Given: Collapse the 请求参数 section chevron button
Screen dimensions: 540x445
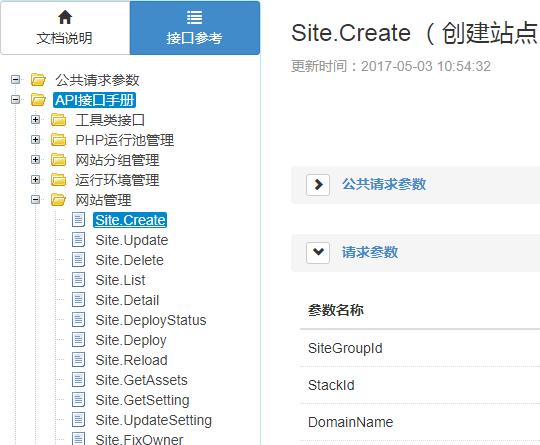Looking at the screenshot, I should pyautogui.click(x=318, y=252).
